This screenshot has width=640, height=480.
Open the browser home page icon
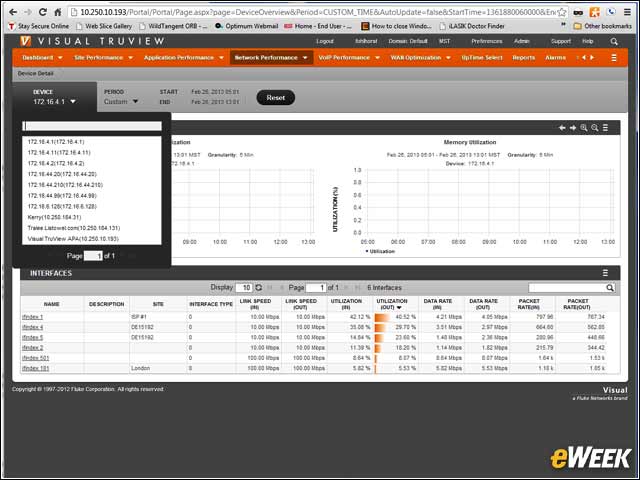pos(58,12)
